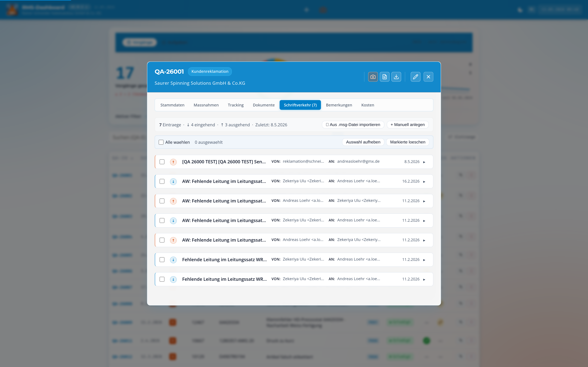Expand the 8.5.2026 email entry arrow
This screenshot has height=367, width=588.
(x=424, y=162)
